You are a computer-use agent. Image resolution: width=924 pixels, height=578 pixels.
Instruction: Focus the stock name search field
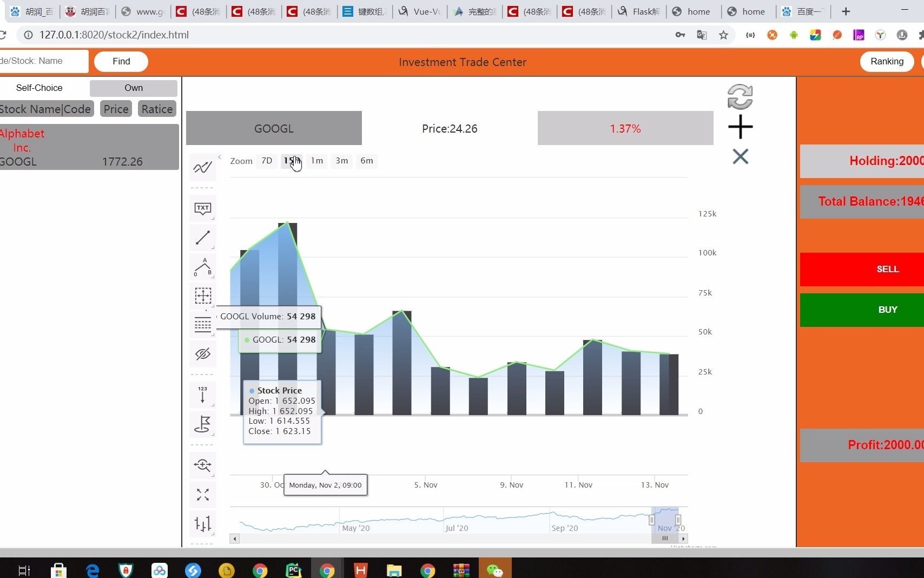pos(44,61)
